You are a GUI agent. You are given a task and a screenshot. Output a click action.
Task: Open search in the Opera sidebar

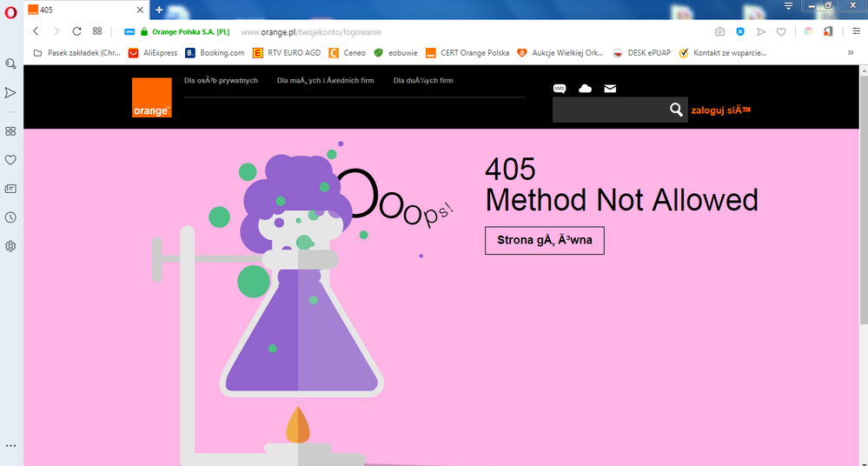click(10, 63)
